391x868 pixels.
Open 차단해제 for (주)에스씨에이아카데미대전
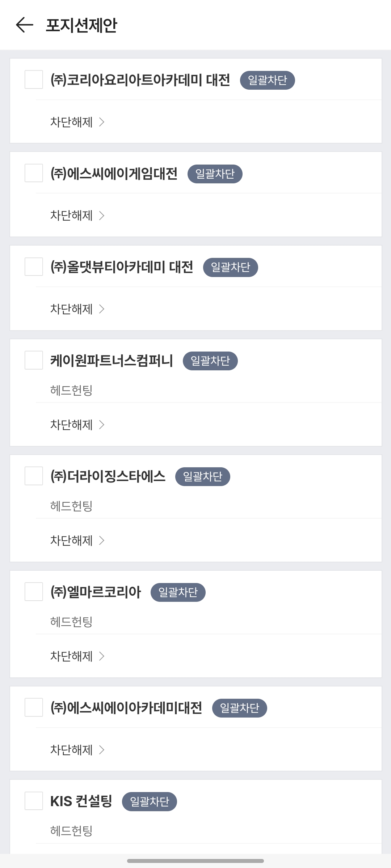[x=77, y=750]
